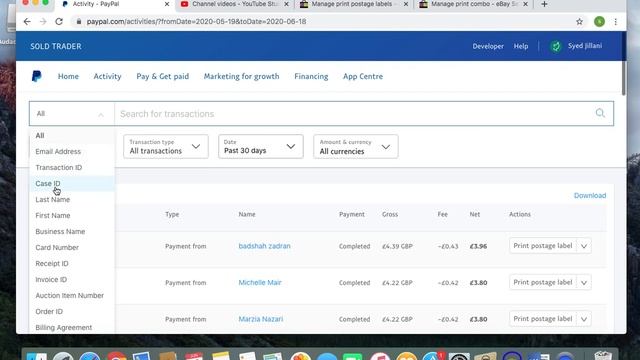Image resolution: width=640 pixels, height=360 pixels.
Task: Reload the PayPal page
Action: (x=59, y=22)
